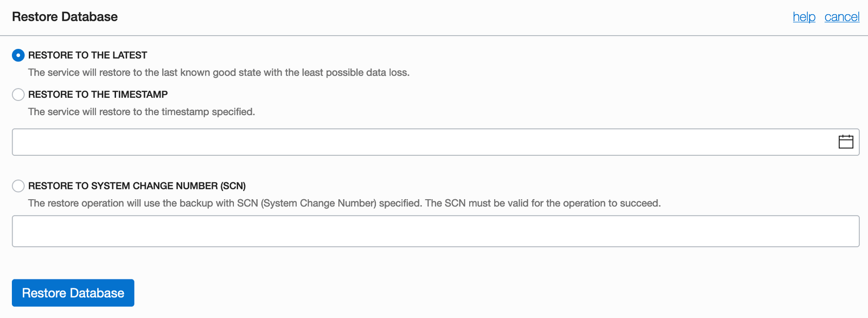Click the "RESTORE TO SYSTEM CHANGE NUMBER (SCN)" label

[x=137, y=186]
